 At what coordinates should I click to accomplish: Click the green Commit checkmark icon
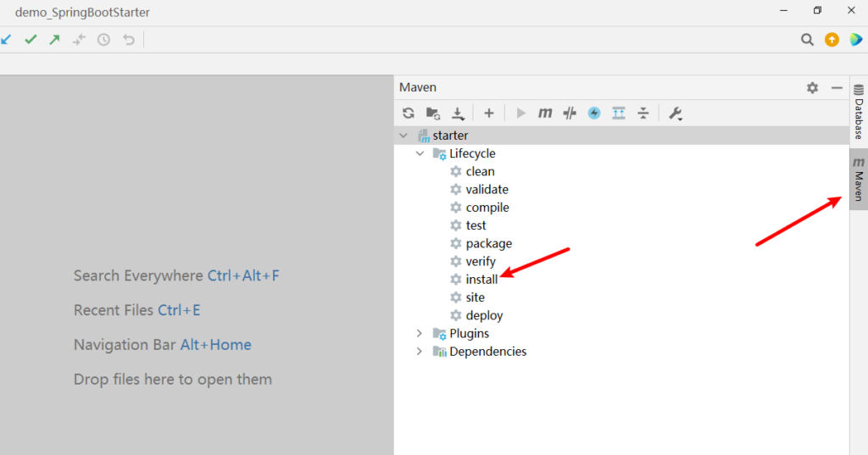(31, 39)
